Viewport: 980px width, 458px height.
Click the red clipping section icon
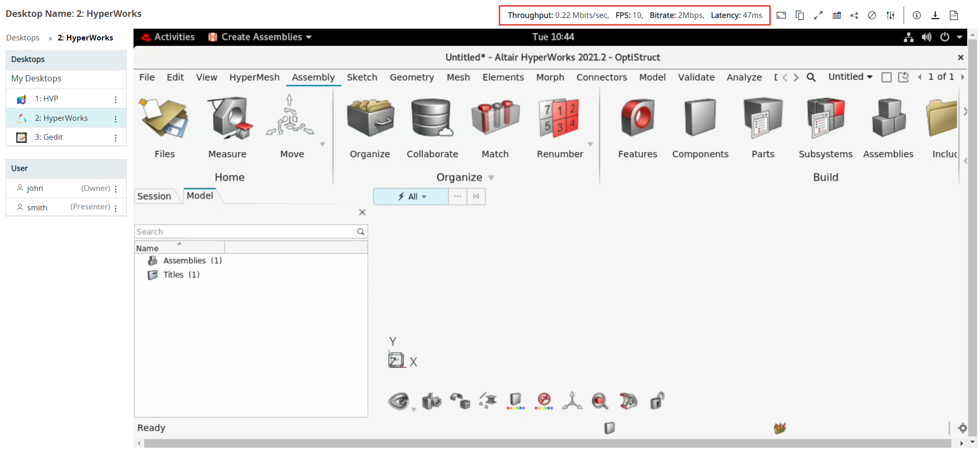click(x=629, y=401)
